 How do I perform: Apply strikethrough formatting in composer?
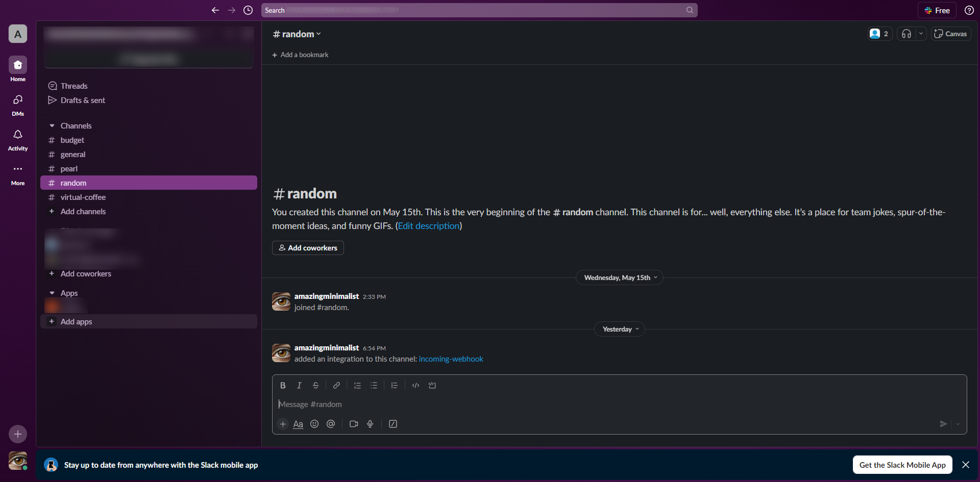[315, 386]
